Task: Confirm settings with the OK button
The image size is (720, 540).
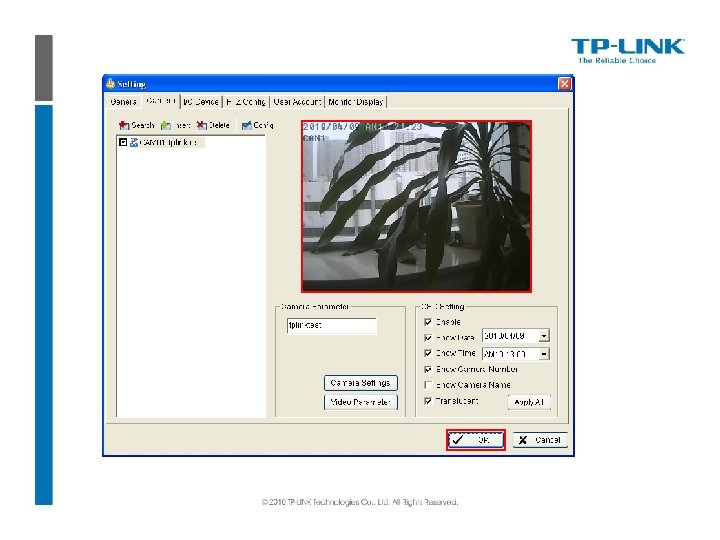Action: coord(475,440)
